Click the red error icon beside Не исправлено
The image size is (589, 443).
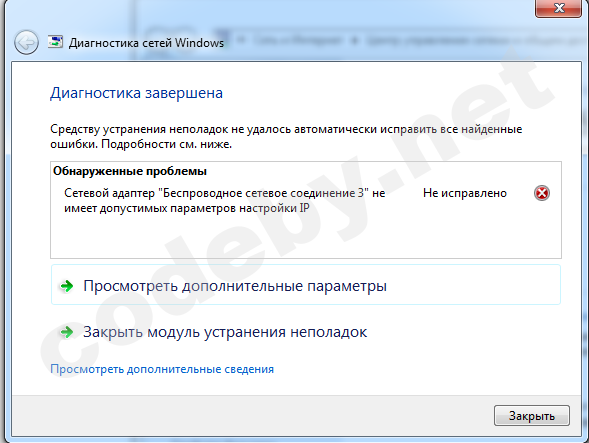click(542, 193)
